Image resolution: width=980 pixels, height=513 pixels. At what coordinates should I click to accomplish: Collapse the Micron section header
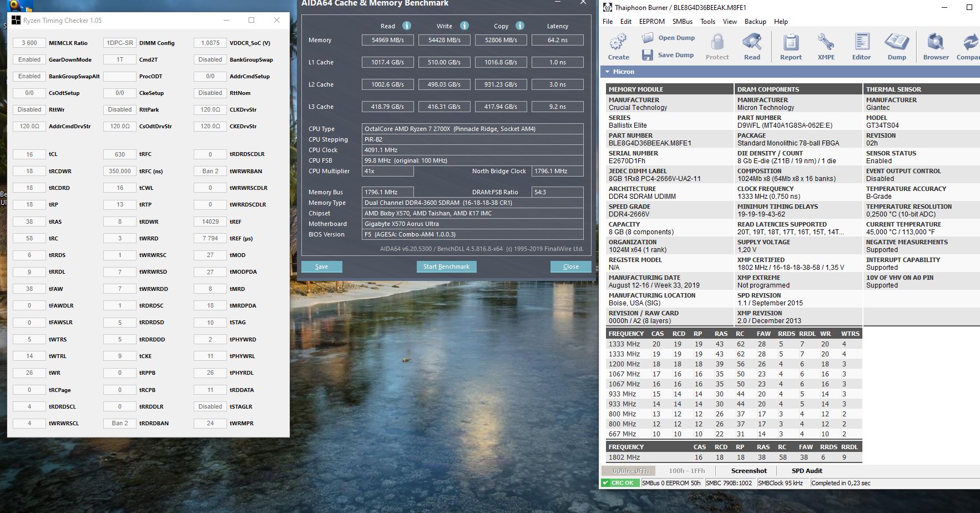tap(608, 72)
